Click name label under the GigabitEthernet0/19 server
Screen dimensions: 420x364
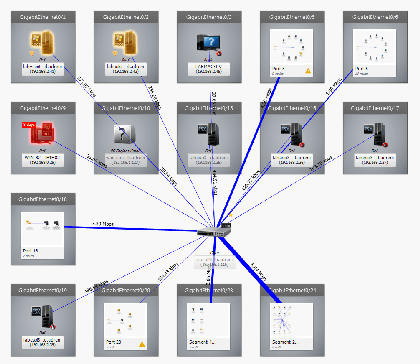(43, 342)
